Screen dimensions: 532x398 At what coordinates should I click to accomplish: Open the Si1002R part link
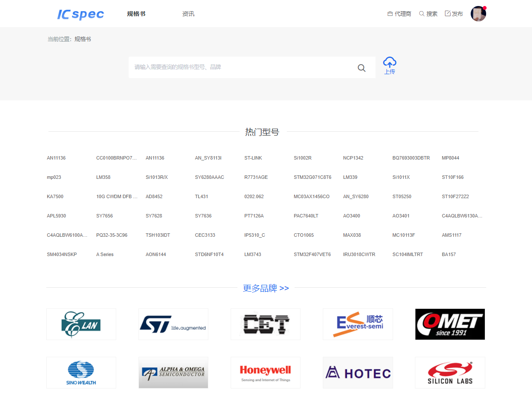click(x=303, y=158)
